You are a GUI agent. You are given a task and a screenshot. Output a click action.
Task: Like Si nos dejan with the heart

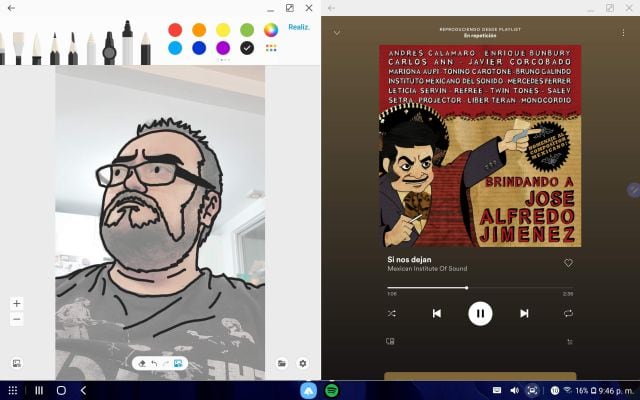568,263
